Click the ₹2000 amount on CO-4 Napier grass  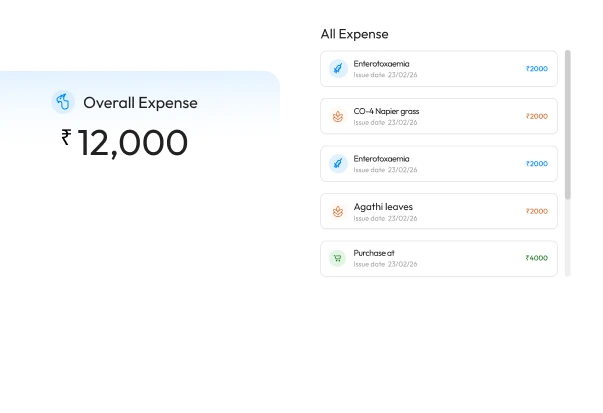(536, 116)
